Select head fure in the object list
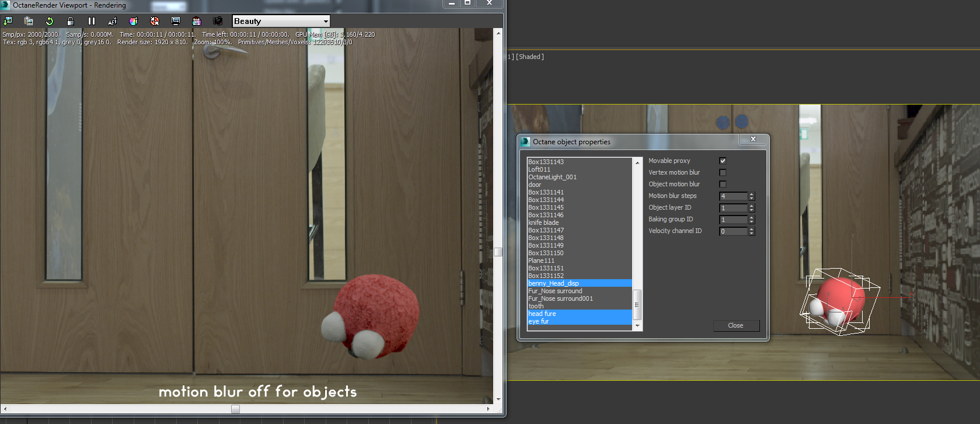 [x=580, y=314]
